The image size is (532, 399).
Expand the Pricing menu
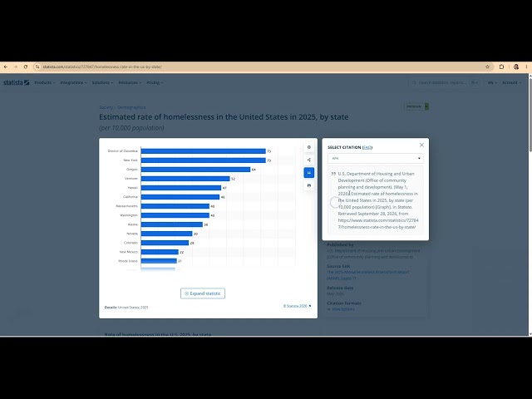155,82
